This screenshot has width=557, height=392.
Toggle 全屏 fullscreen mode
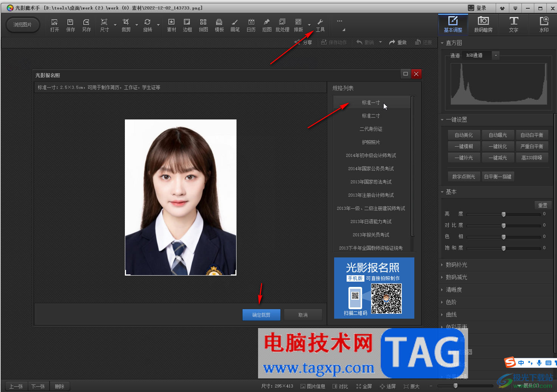pos(364,386)
